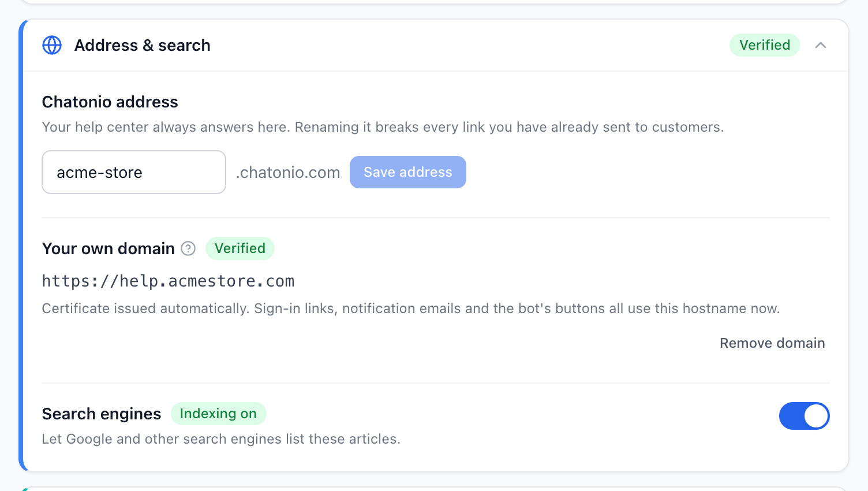The image size is (868, 491).
Task: Click the Verified badge in the section header
Action: [765, 45]
